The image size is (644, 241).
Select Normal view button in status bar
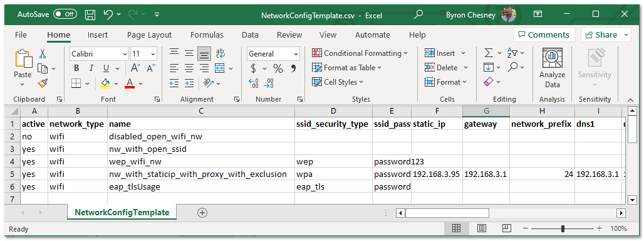456,228
